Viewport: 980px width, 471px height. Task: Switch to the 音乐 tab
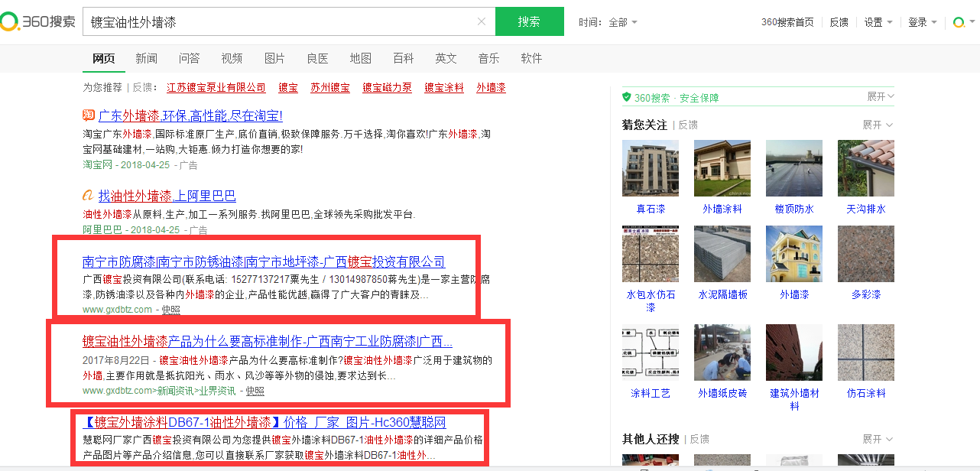(489, 58)
